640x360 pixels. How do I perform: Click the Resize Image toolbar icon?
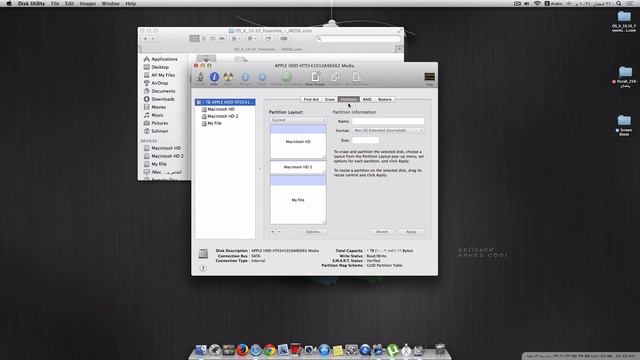(x=357, y=77)
